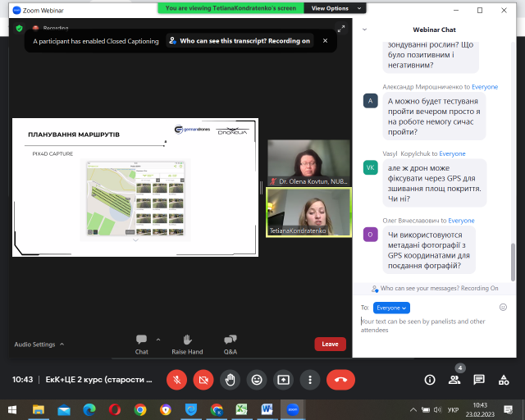
Task: Click Who can see this transcript button
Action: pyautogui.click(x=240, y=41)
